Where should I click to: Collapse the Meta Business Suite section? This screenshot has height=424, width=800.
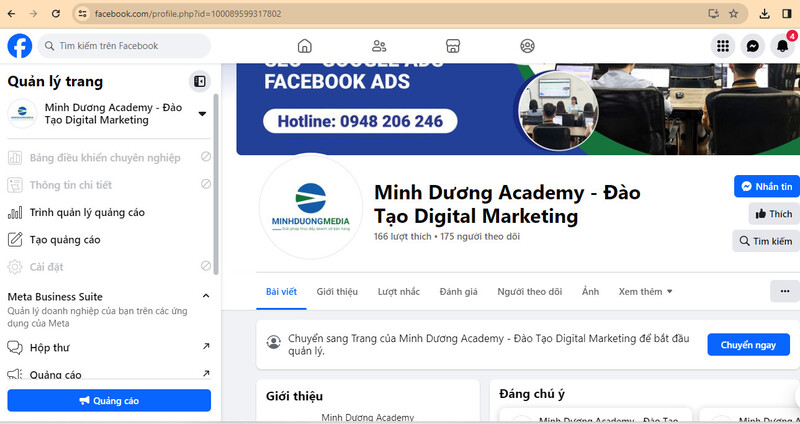click(x=206, y=296)
